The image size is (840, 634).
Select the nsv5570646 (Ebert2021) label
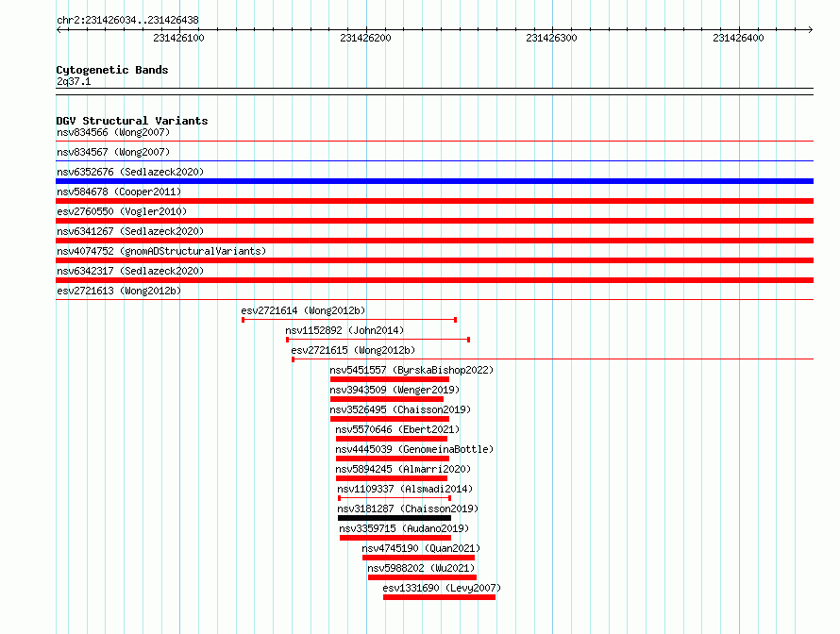coord(397,429)
